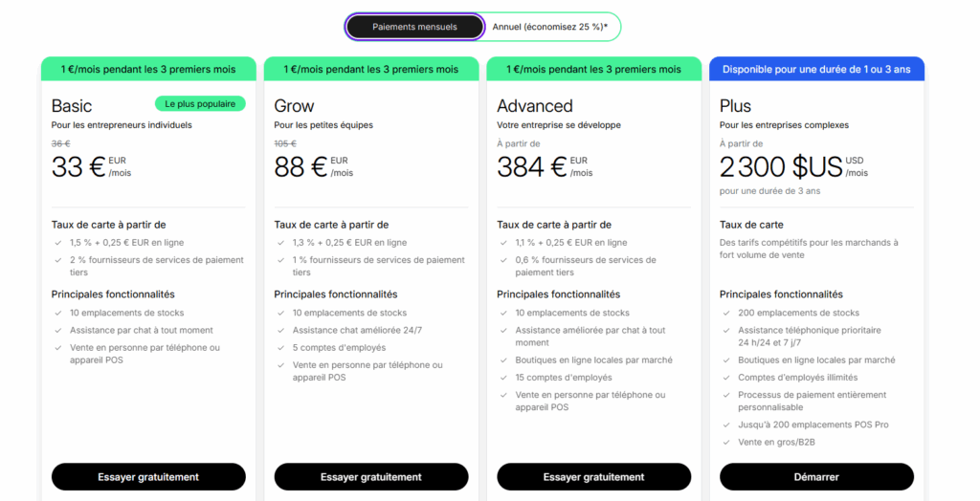Viewport: 980px width, 501px height.
Task: Click green 1 €/mois banner above Advanced
Action: 593,69
